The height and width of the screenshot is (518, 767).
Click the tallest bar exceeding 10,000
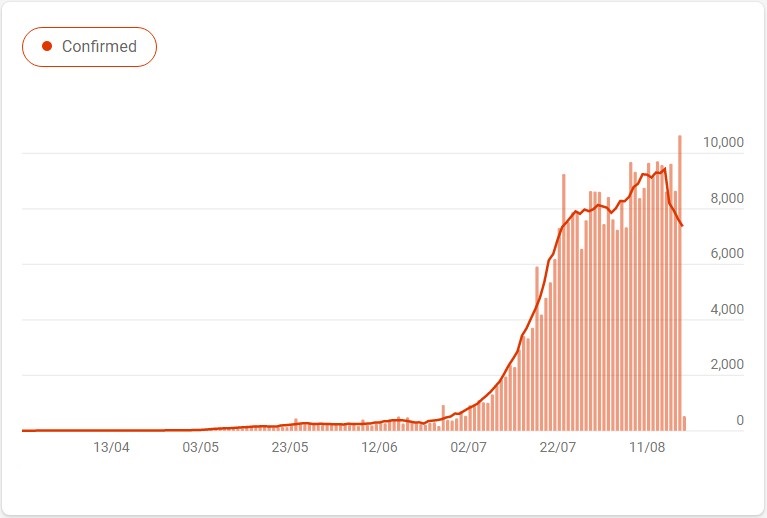click(x=680, y=283)
